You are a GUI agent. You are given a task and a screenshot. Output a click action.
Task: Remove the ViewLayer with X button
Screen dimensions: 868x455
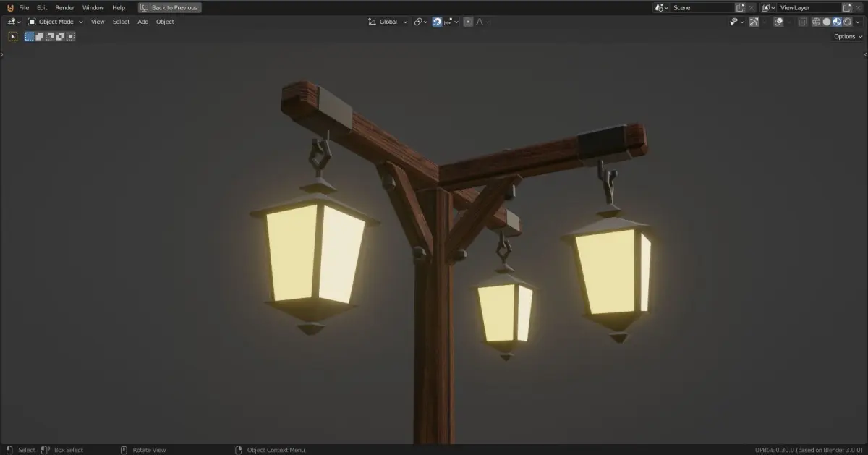(859, 7)
